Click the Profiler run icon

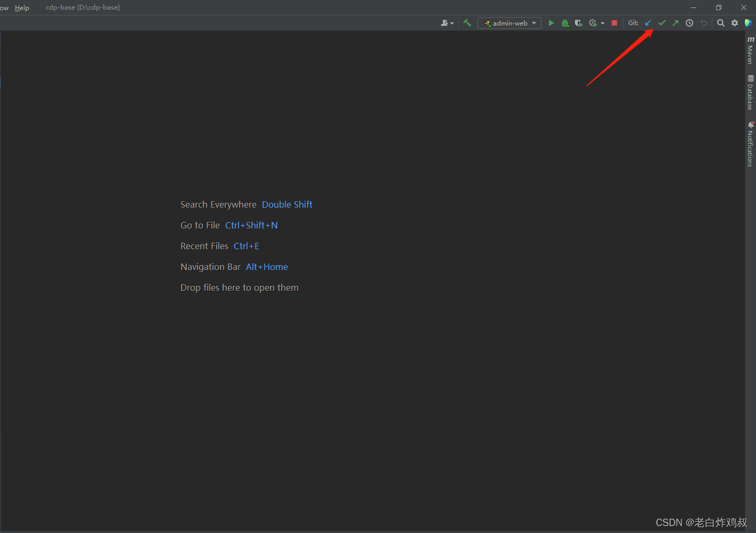click(593, 23)
